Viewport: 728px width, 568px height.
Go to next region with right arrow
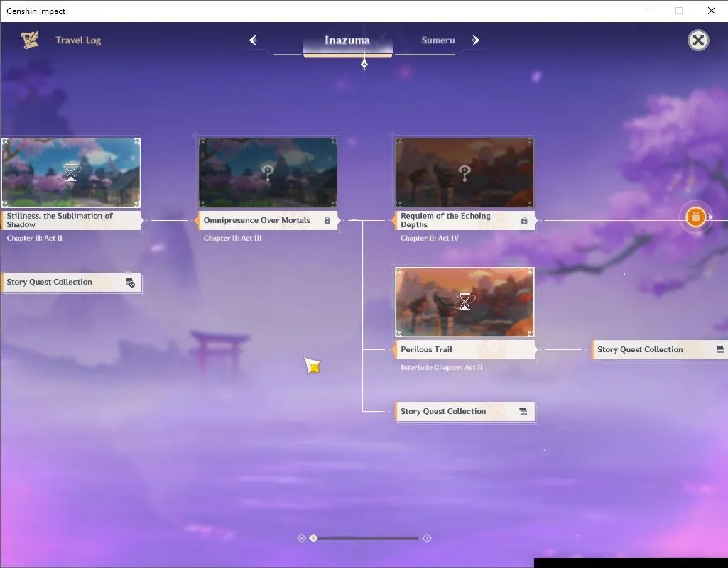(475, 40)
